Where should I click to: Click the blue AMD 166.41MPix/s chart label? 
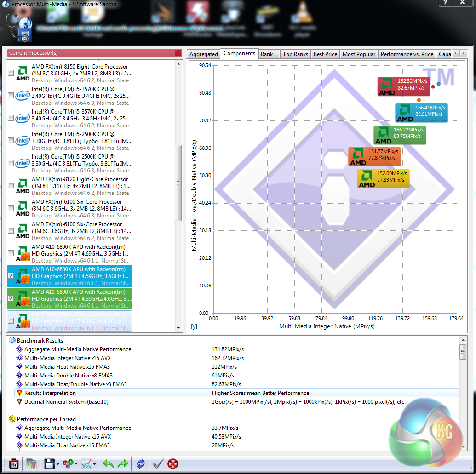421,113
